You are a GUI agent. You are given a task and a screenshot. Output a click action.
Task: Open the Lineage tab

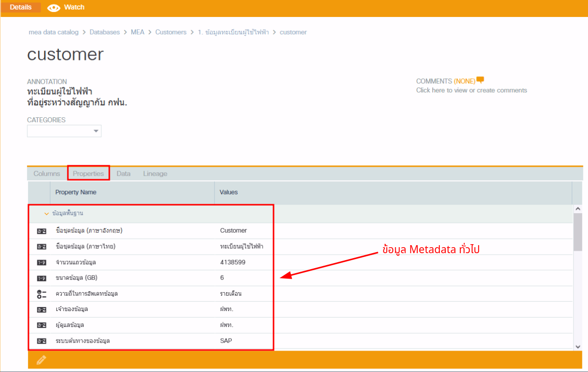coord(155,174)
